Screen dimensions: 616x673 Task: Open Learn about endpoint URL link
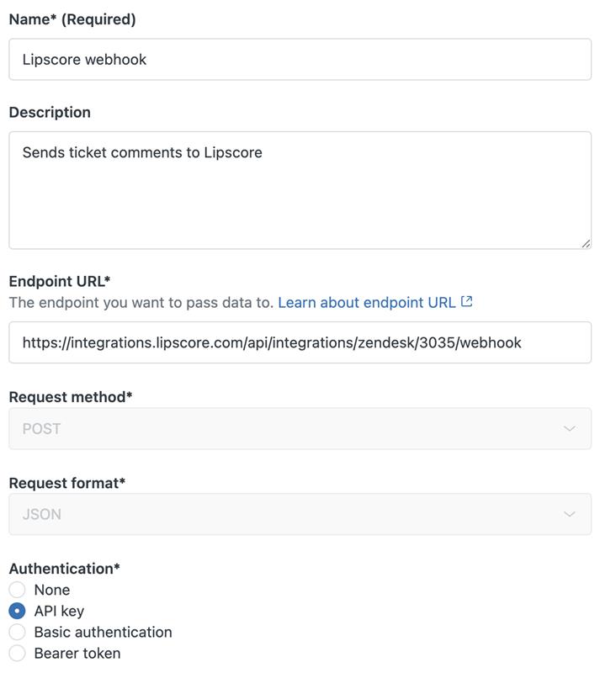click(x=366, y=302)
